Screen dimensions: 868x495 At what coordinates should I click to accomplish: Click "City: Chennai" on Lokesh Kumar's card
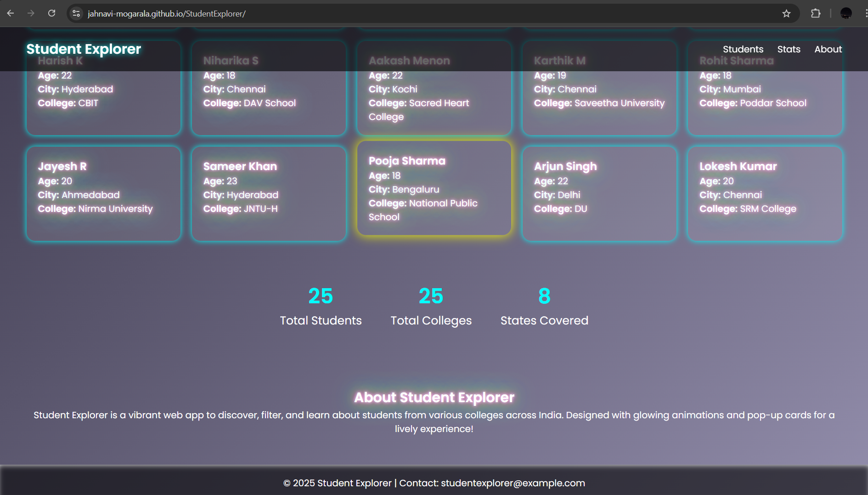pyautogui.click(x=731, y=195)
